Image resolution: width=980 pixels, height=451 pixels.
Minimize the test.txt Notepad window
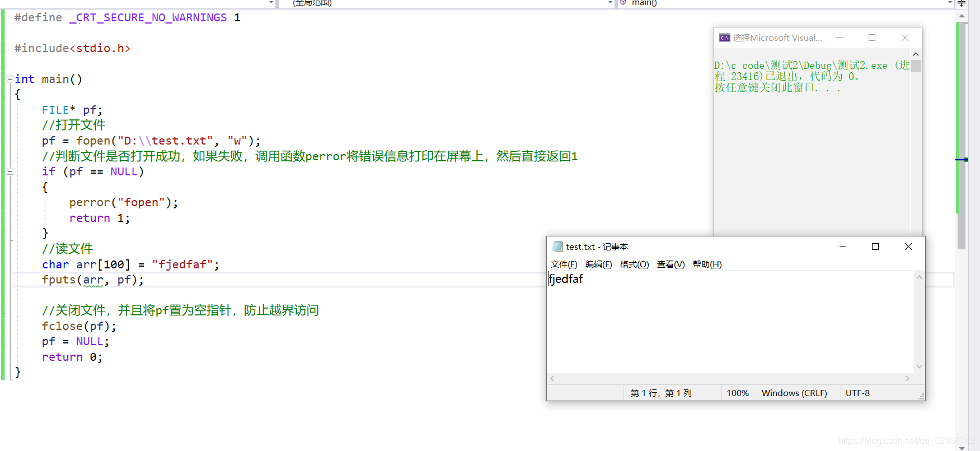point(843,247)
